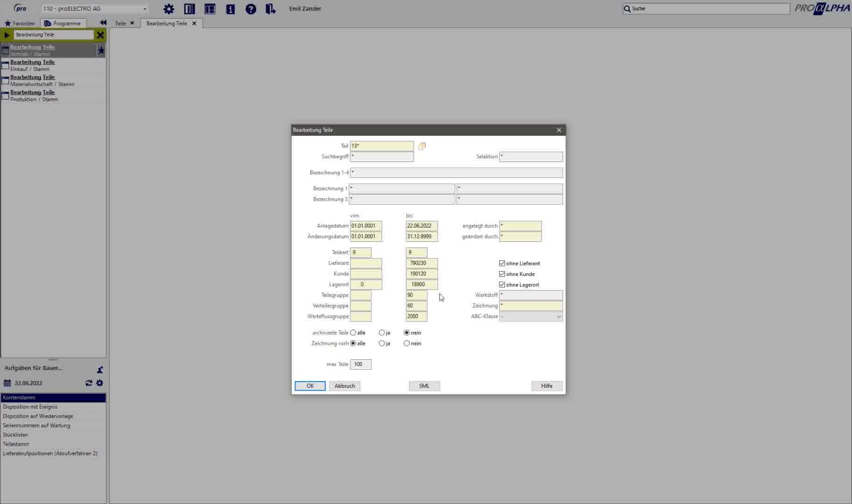Uncheck ohne Lieferant checkbox
Screen dimensions: 852x504
(x=502, y=263)
